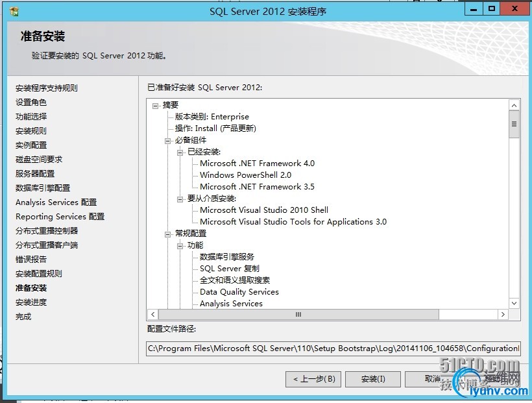532x403 pixels.
Task: Collapse the 要从介质安装 tree node
Action: point(180,199)
